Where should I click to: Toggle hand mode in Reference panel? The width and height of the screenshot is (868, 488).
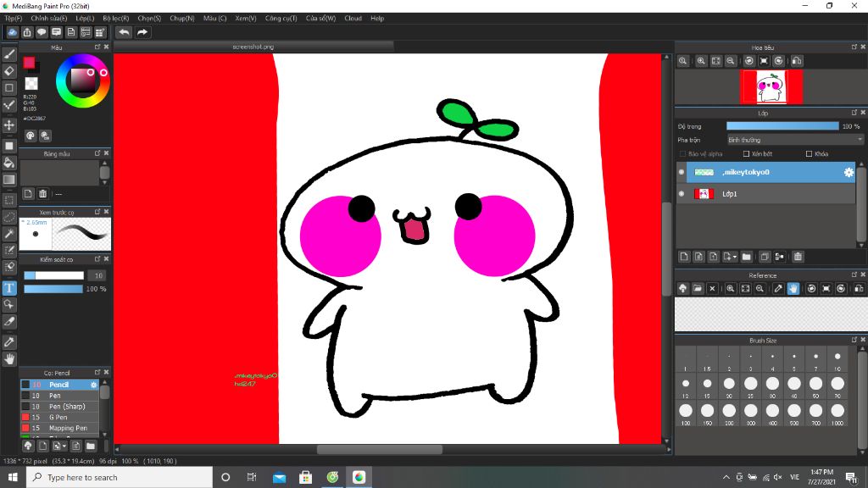pos(793,288)
